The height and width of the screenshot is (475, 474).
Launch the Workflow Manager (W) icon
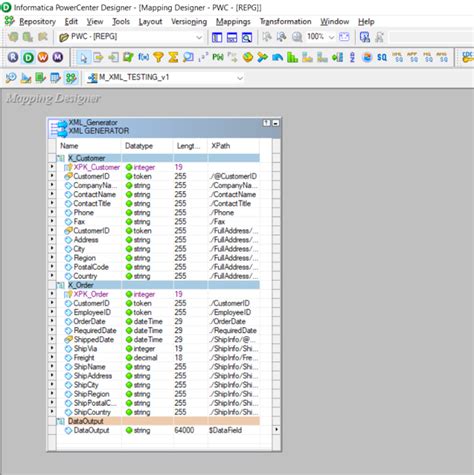(43, 57)
